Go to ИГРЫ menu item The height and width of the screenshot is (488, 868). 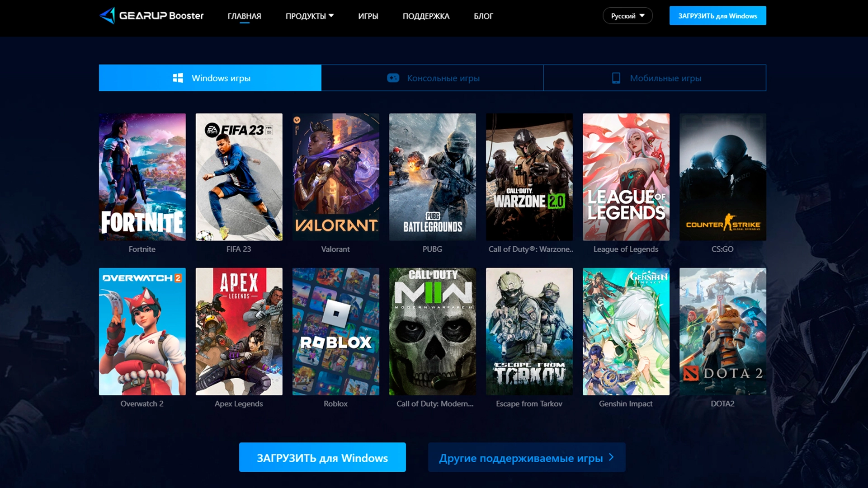pos(368,16)
